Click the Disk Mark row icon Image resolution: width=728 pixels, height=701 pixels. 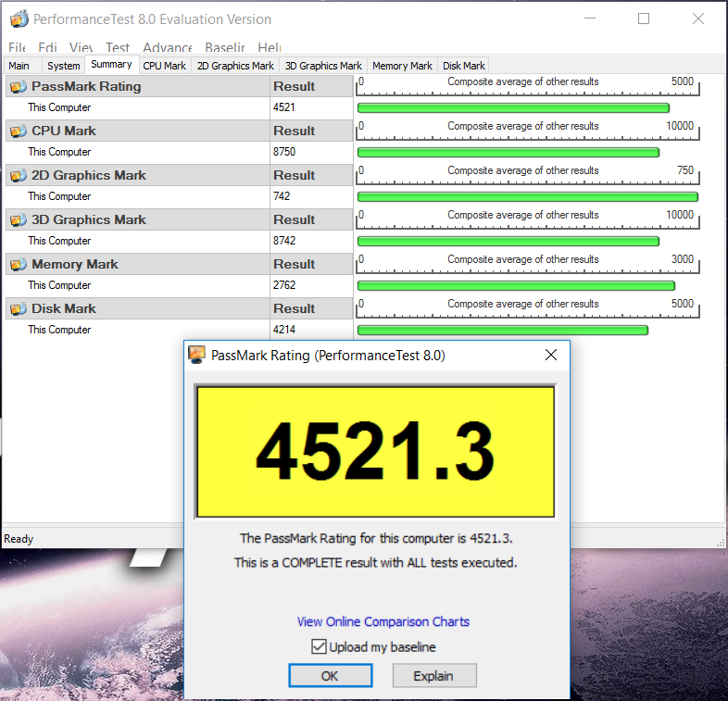tap(19, 308)
